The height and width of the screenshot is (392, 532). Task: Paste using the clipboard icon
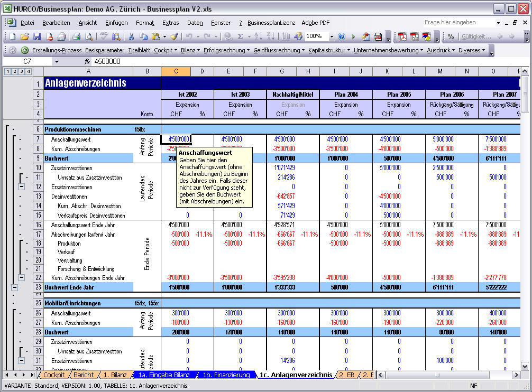(x=156, y=36)
